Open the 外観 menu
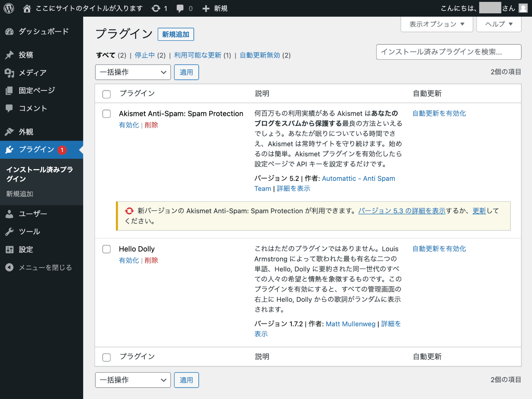The width and height of the screenshot is (532, 399). coord(41,132)
